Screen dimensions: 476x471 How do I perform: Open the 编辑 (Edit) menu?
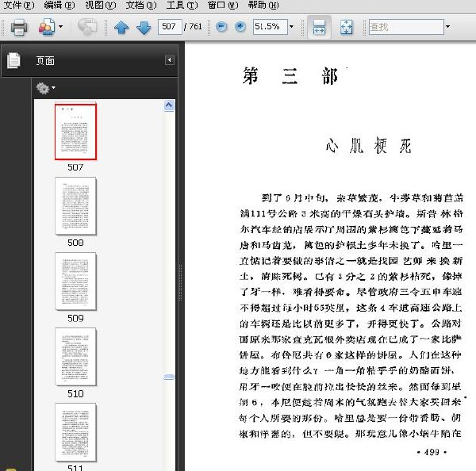tap(59, 6)
